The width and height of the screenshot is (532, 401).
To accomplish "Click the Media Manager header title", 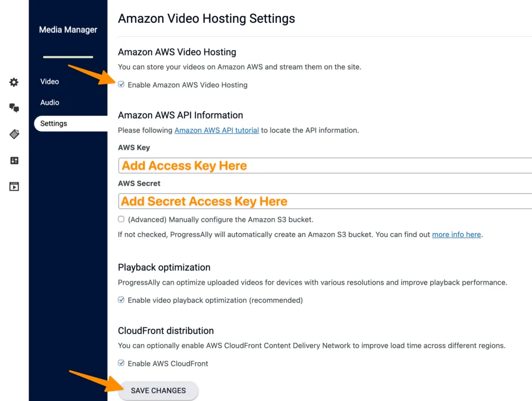I will pos(68,30).
